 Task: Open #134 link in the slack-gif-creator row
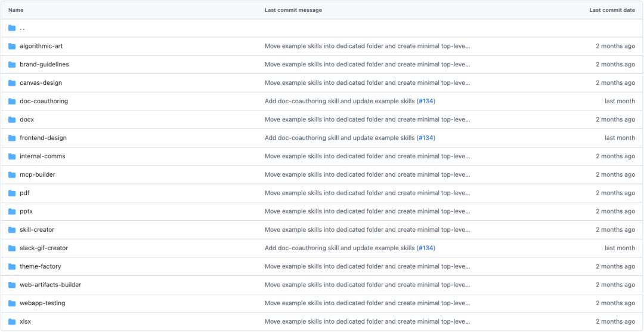point(426,248)
